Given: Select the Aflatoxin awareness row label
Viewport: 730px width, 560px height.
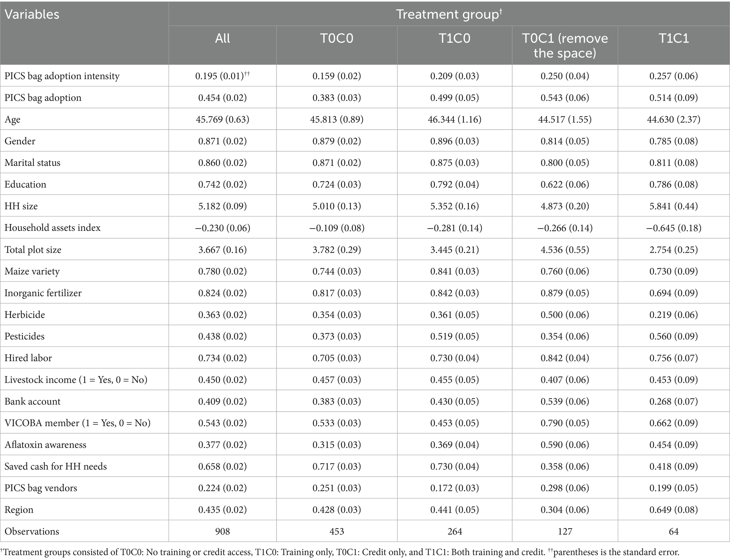Looking at the screenshot, I should coord(45,445).
